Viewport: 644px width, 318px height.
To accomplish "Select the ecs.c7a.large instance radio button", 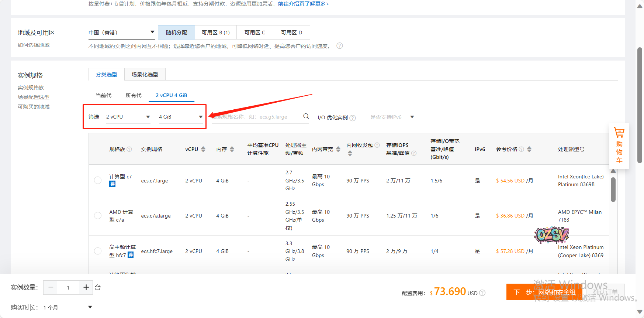I will [x=98, y=215].
